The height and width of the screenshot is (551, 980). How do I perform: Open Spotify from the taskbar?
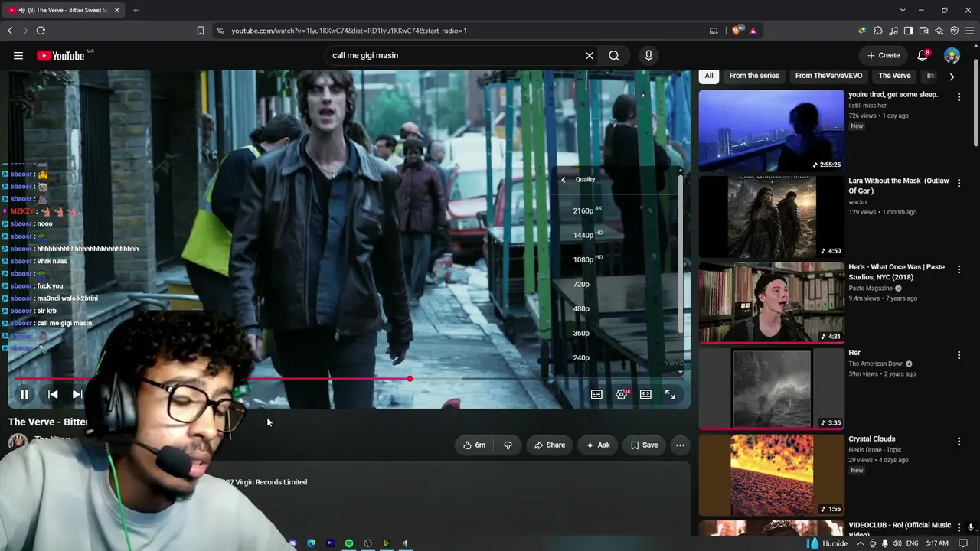coord(349,543)
